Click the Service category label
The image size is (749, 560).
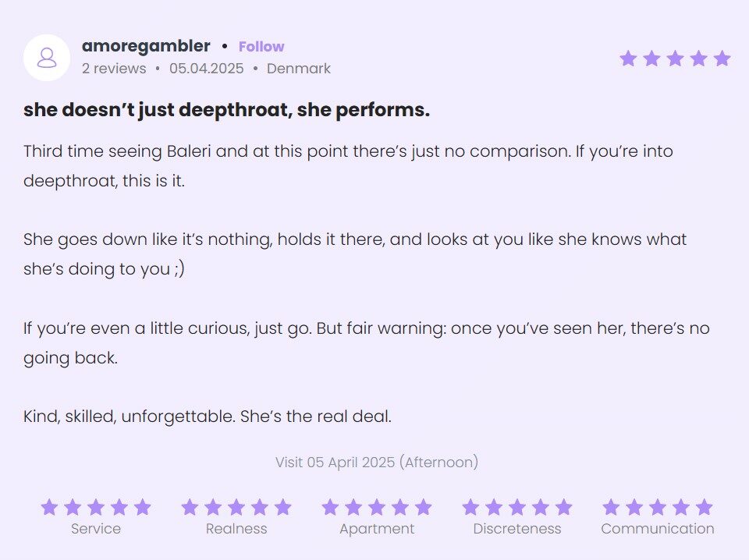[x=96, y=529]
